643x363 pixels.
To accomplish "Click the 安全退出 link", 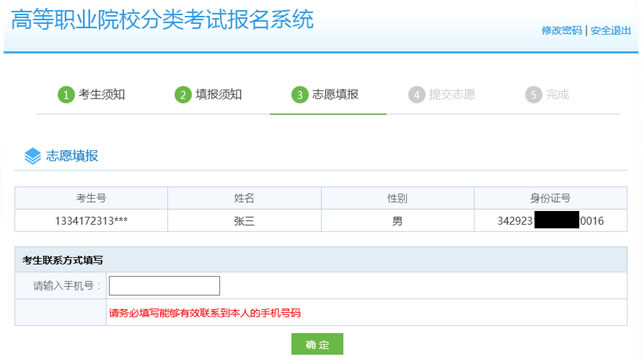I will pos(611,31).
